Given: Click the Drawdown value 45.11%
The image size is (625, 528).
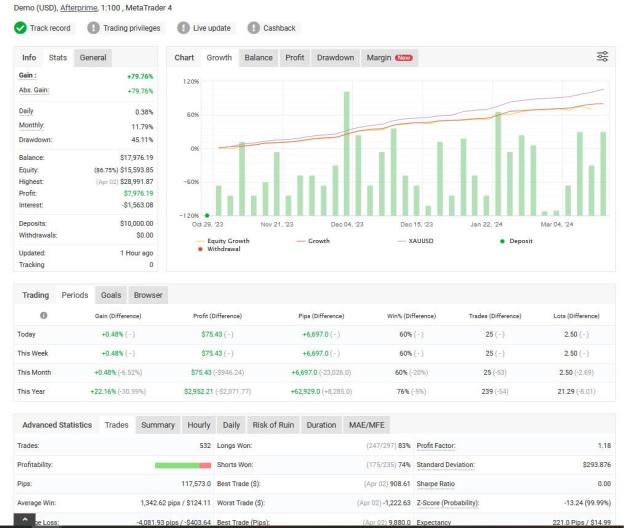Looking at the screenshot, I should [x=142, y=139].
